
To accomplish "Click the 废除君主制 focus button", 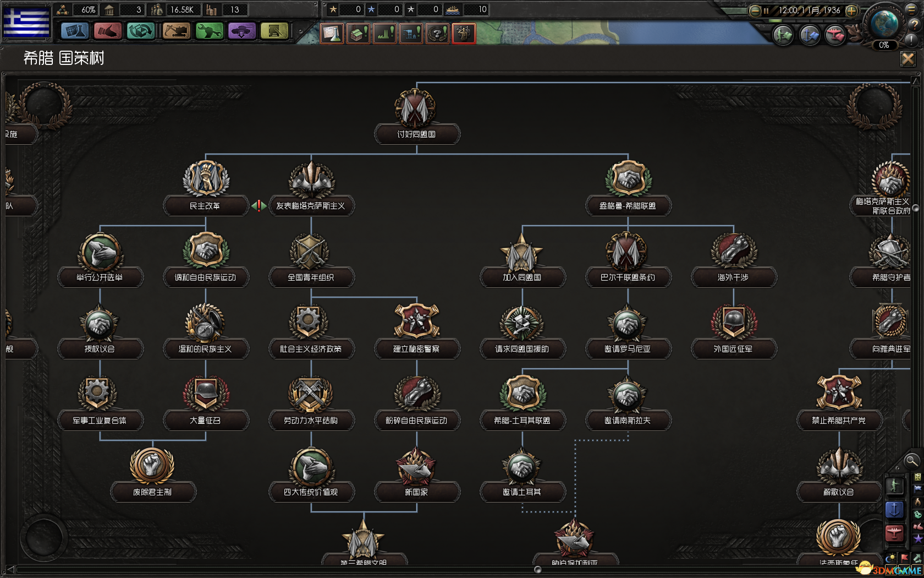I will click(153, 492).
